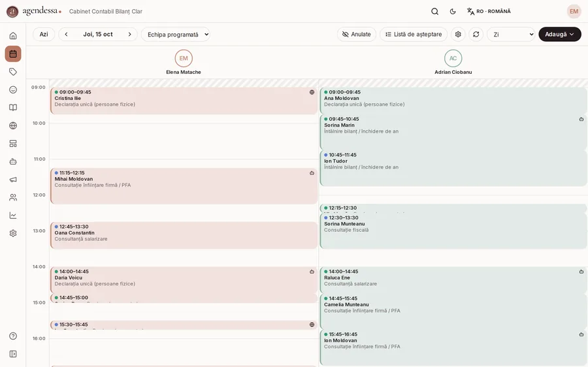Click the agendessa logo
Screen dimensions: 588x367
(x=34, y=11)
